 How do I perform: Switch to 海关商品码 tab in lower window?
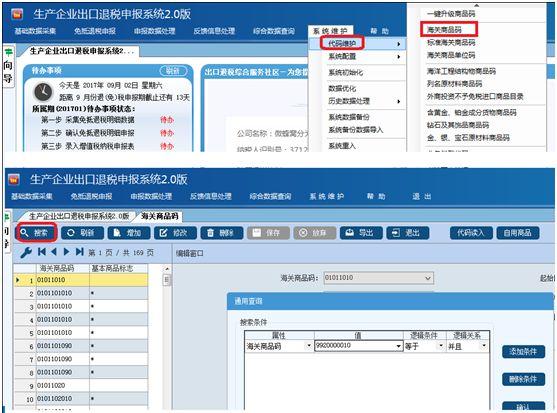(159, 216)
